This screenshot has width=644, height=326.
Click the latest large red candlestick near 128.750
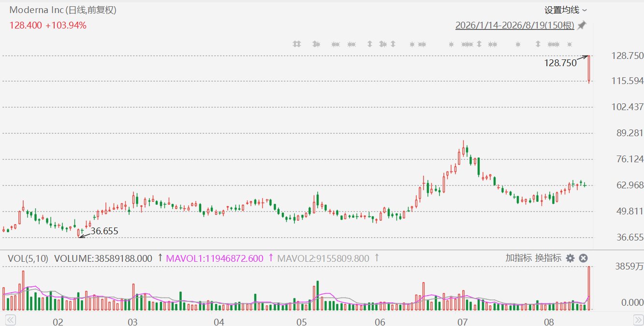tap(589, 69)
